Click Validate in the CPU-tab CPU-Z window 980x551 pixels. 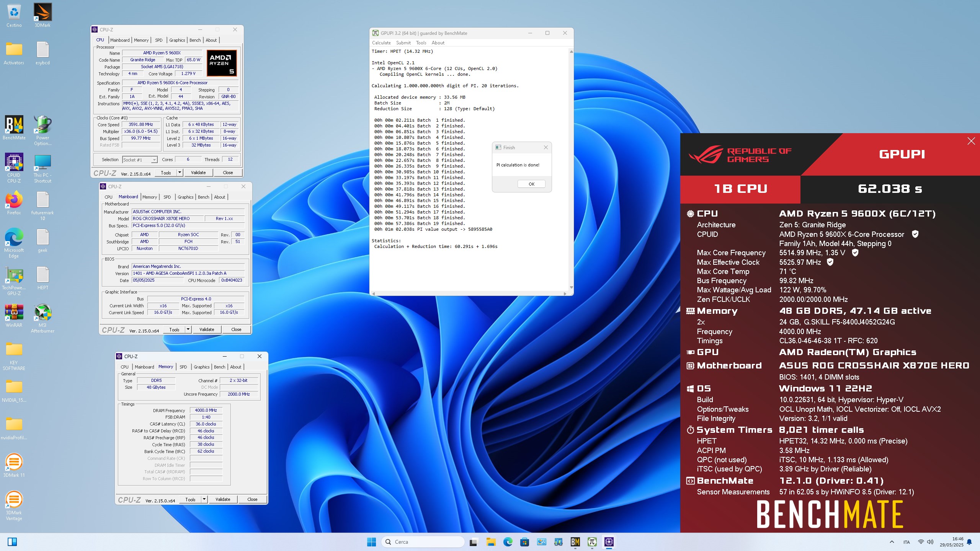198,173
